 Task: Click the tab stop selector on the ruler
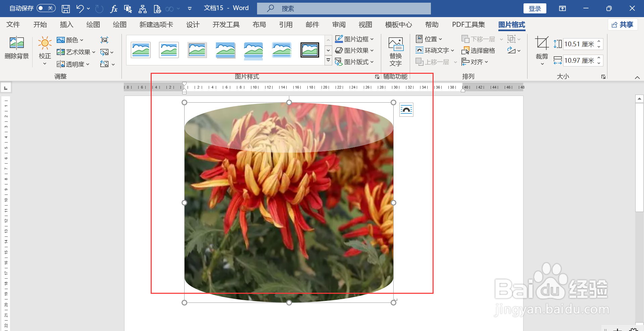(x=6, y=88)
